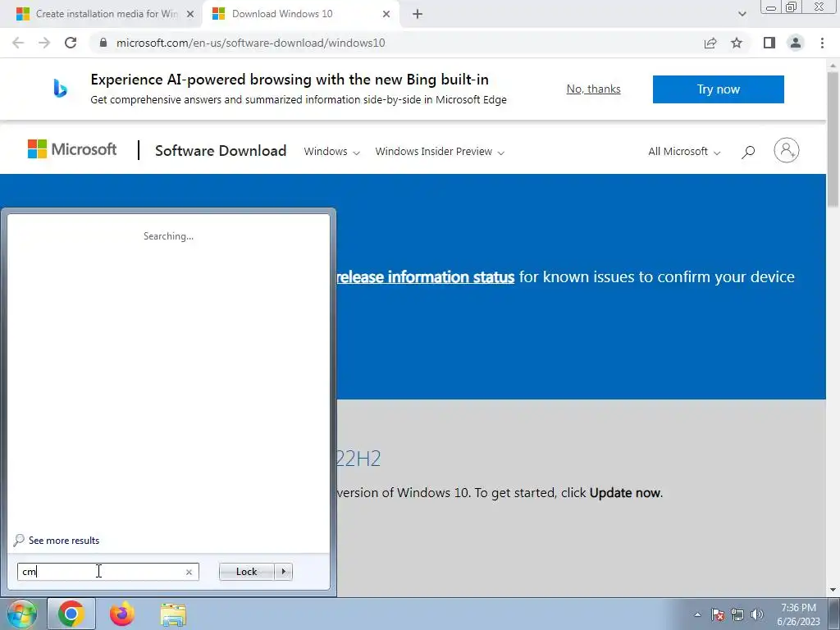Open the Chrome profile avatar

796,43
